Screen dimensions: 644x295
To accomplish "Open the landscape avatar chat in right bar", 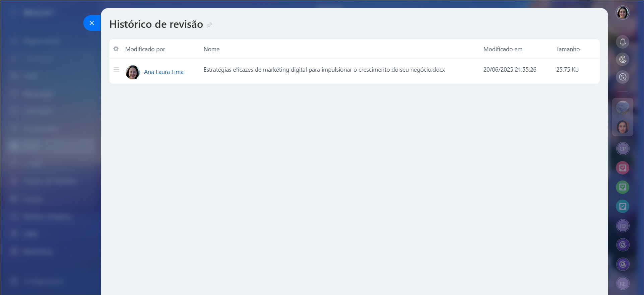I will 623,107.
